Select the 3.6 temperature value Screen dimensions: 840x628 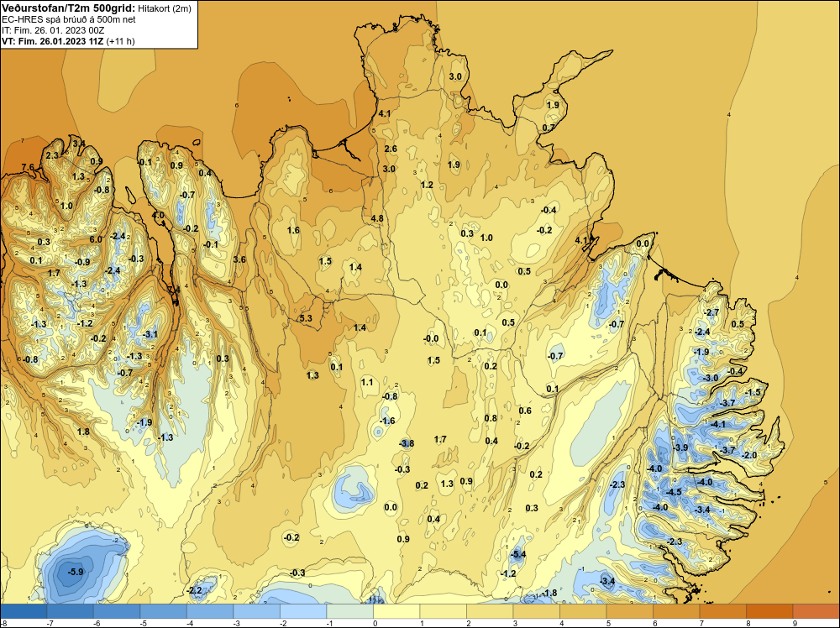239,259
